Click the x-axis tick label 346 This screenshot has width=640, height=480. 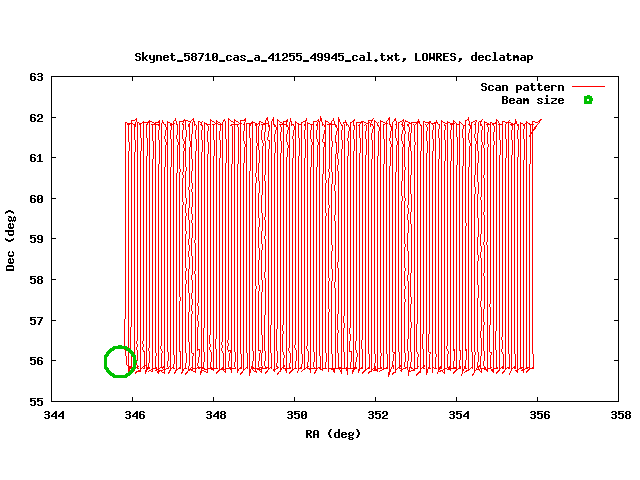[135, 415]
